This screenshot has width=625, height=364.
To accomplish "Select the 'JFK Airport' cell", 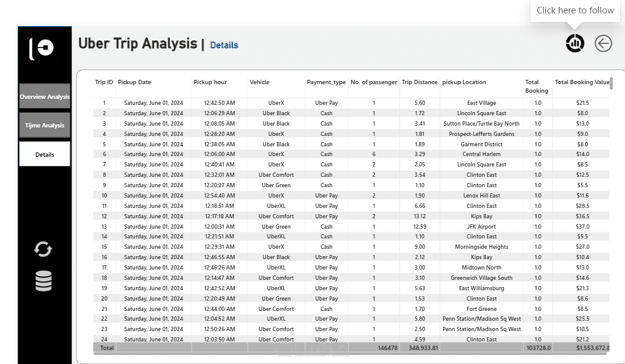I will [482, 226].
